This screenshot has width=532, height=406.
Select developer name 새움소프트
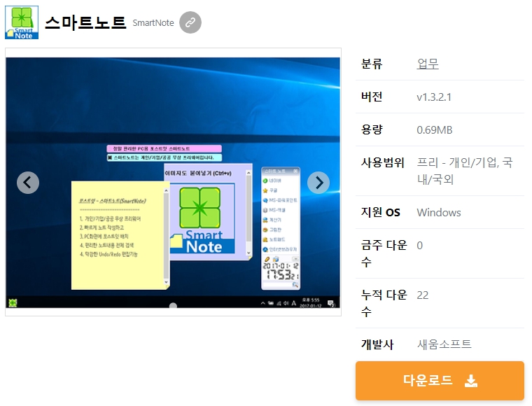(x=444, y=344)
